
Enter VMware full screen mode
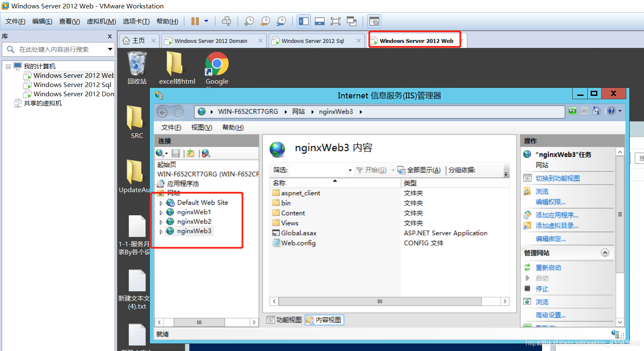(335, 21)
